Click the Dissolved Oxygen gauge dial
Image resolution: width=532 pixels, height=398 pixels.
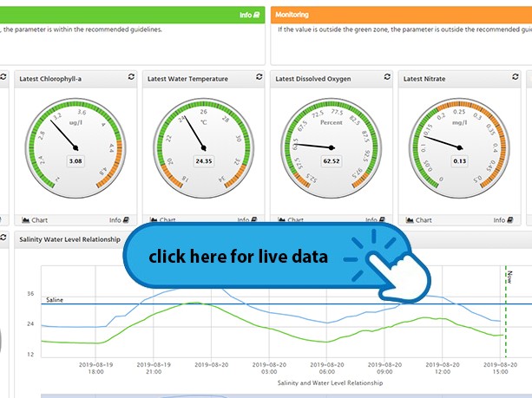[332, 148]
